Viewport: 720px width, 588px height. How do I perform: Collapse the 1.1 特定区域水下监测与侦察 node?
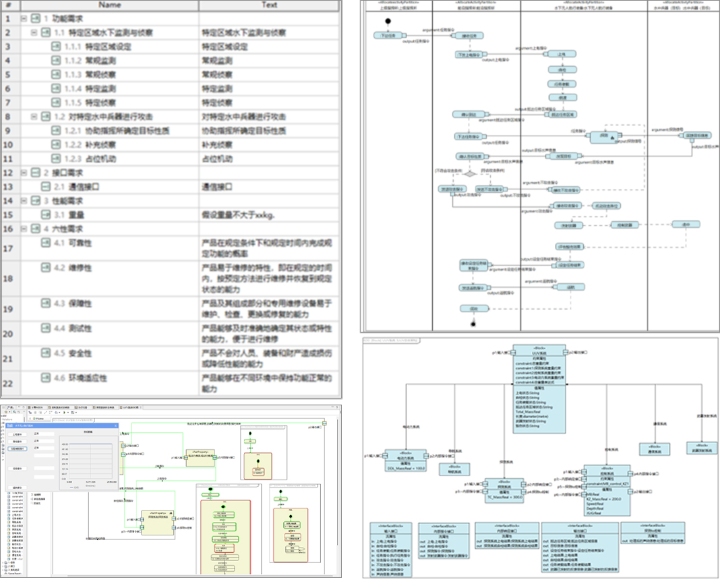(x=35, y=33)
